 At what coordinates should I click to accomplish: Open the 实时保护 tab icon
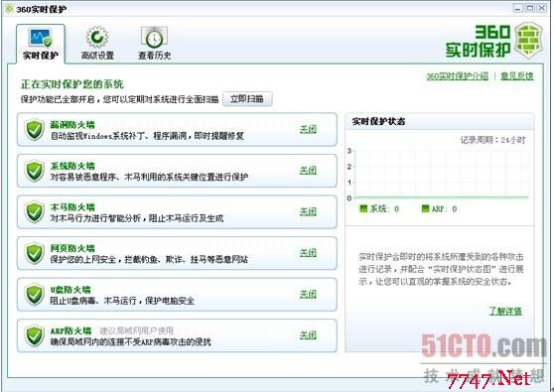click(x=41, y=38)
